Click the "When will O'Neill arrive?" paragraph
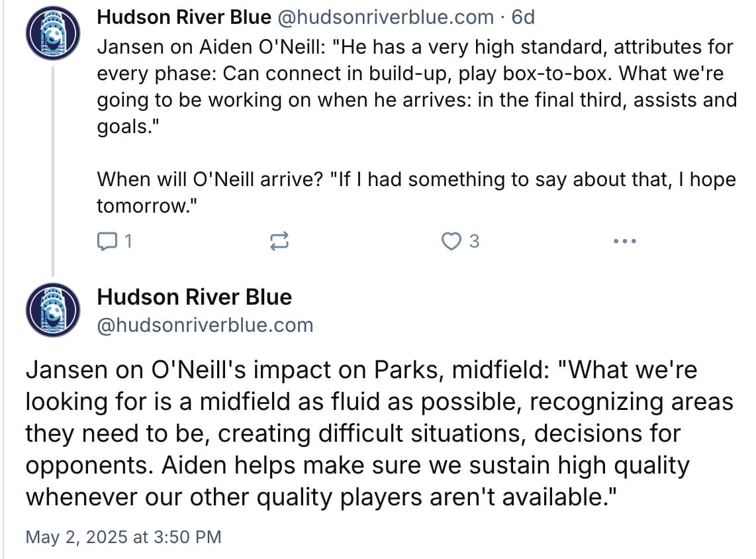 416,193
